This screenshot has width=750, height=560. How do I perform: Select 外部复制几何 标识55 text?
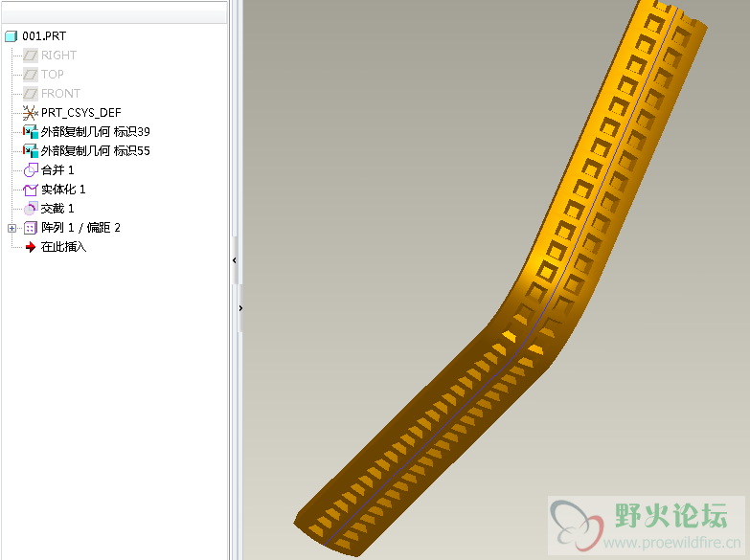click(95, 151)
